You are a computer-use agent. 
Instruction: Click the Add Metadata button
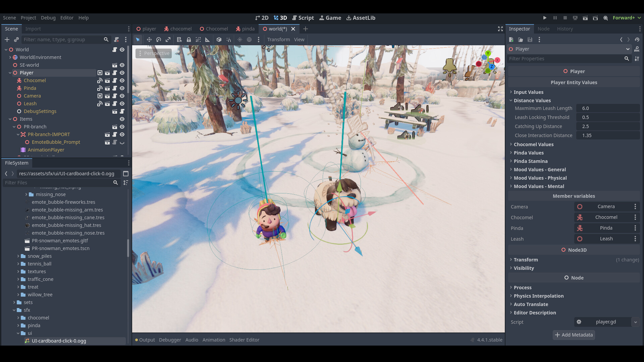[x=574, y=335]
